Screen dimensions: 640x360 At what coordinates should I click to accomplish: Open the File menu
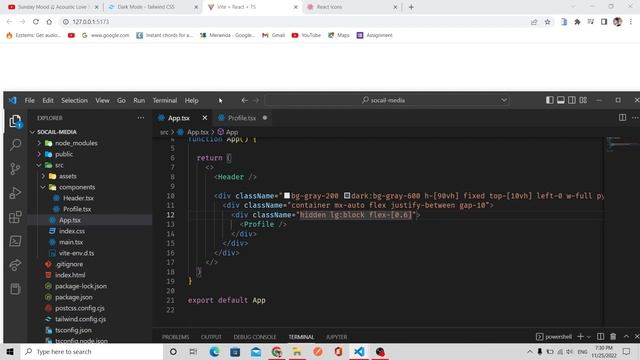click(29, 100)
